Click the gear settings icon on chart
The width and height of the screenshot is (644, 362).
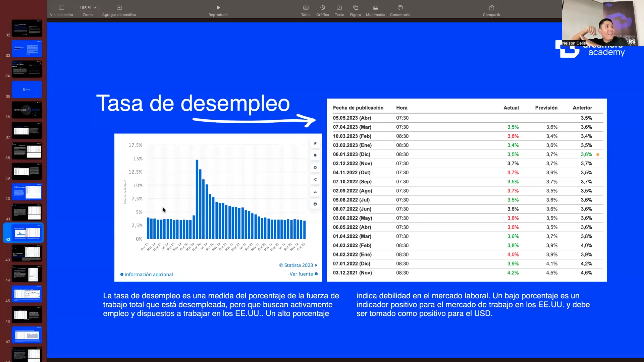click(315, 168)
